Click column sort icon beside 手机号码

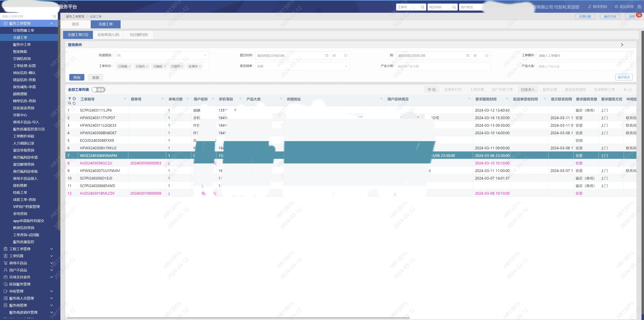click(x=240, y=99)
